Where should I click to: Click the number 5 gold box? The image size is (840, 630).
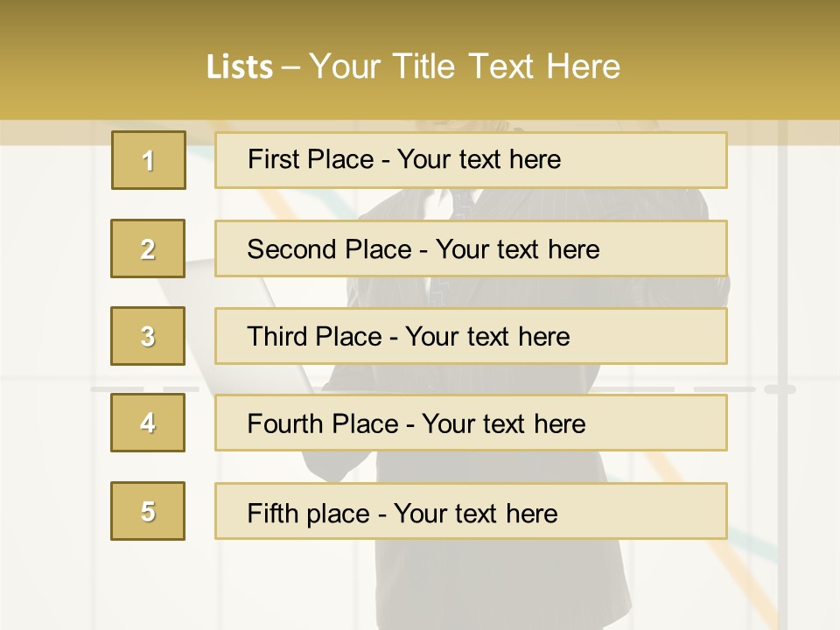(148, 511)
